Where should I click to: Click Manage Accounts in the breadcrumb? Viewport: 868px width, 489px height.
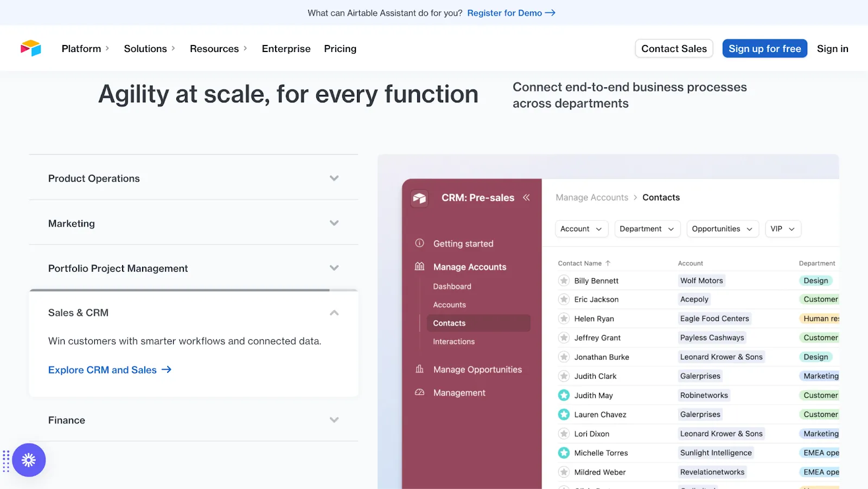592,197
